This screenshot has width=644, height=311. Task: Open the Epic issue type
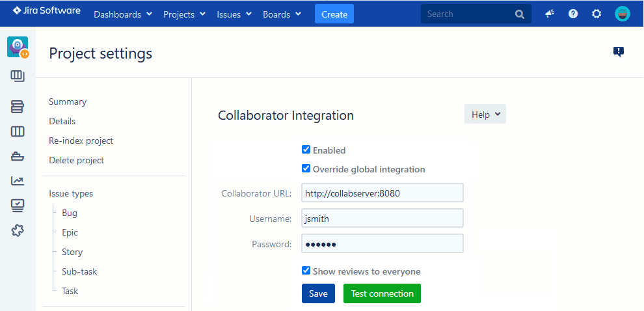coord(70,232)
